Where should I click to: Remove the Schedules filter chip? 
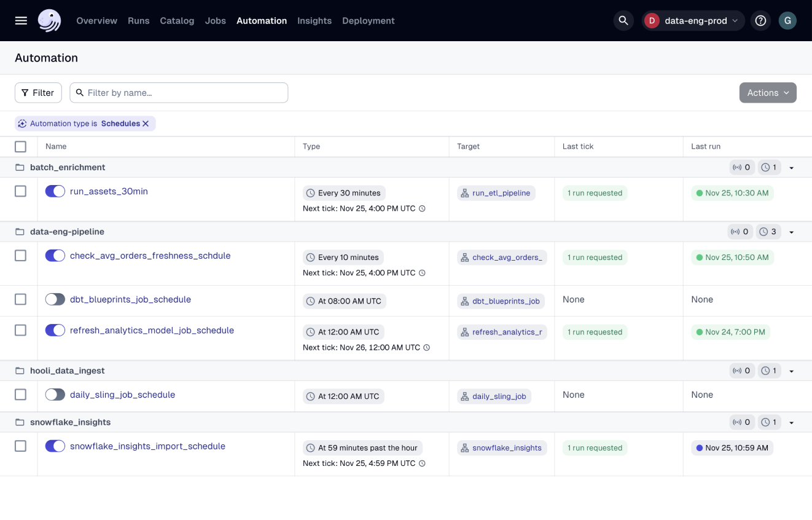point(146,123)
